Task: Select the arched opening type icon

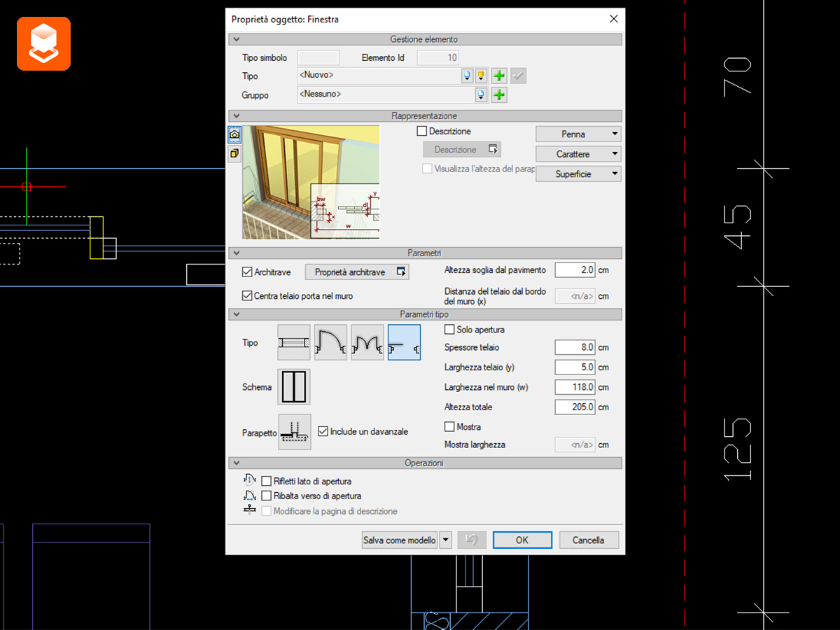Action: click(x=330, y=342)
